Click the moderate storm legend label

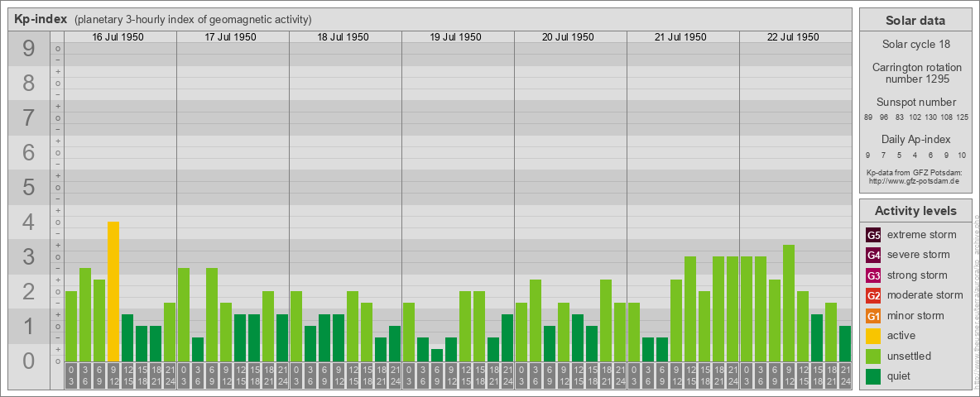click(x=925, y=295)
